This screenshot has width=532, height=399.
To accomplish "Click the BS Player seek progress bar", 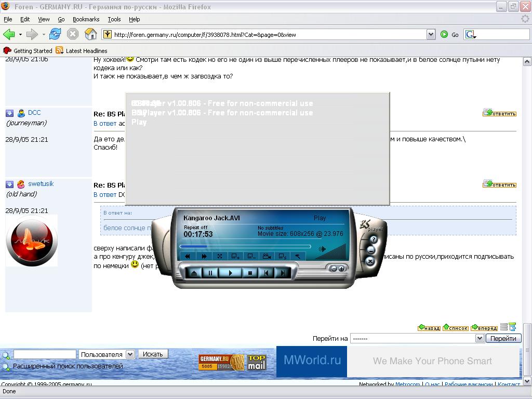I will coord(245,246).
